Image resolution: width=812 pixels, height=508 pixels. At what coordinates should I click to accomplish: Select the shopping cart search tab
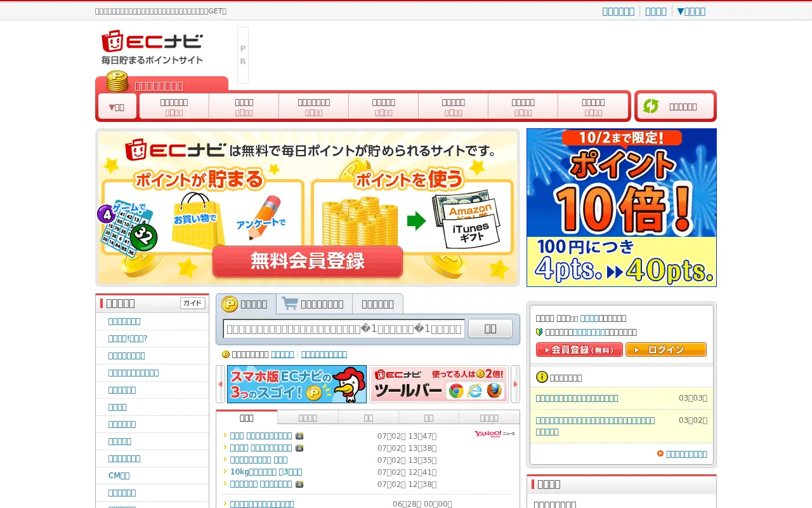pyautogui.click(x=315, y=304)
